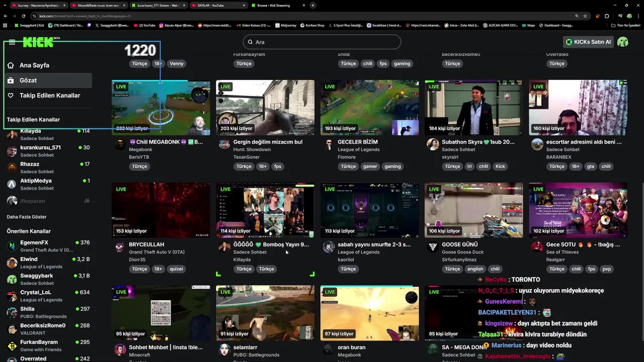Open Killayda in followed channels

[x=48, y=135]
